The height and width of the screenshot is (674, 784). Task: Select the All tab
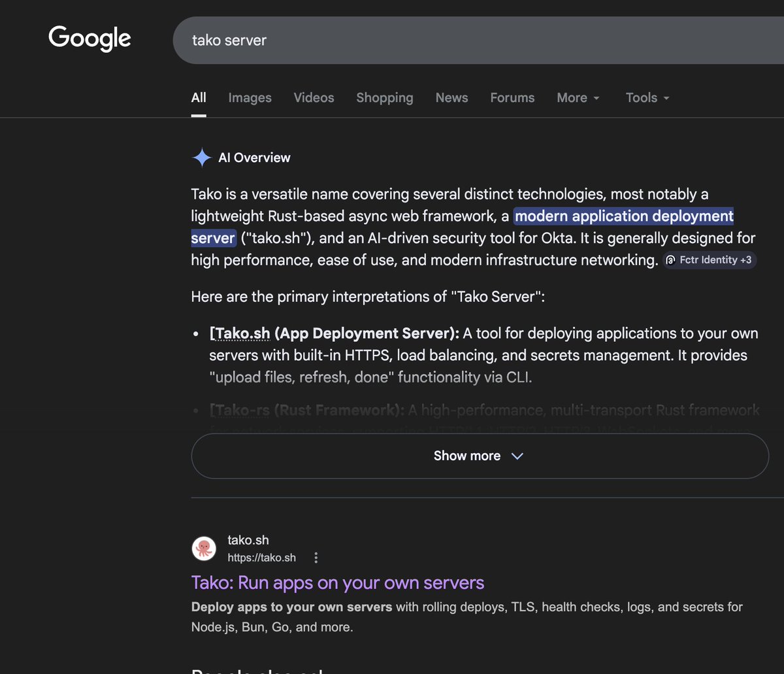[x=199, y=98]
